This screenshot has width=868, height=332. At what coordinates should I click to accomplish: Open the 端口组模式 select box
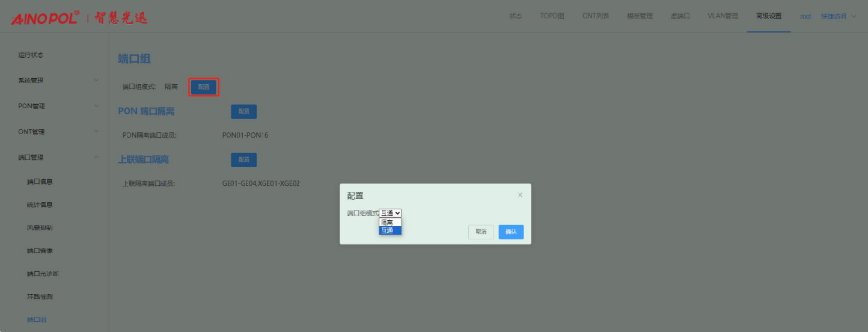[x=390, y=213]
